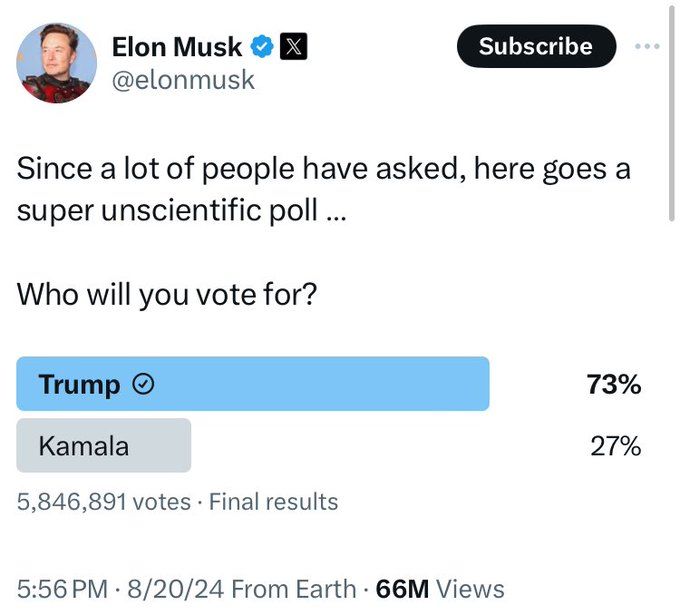Click the blue verified checkmark badge
This screenshot has width=680, height=615.
click(x=262, y=46)
